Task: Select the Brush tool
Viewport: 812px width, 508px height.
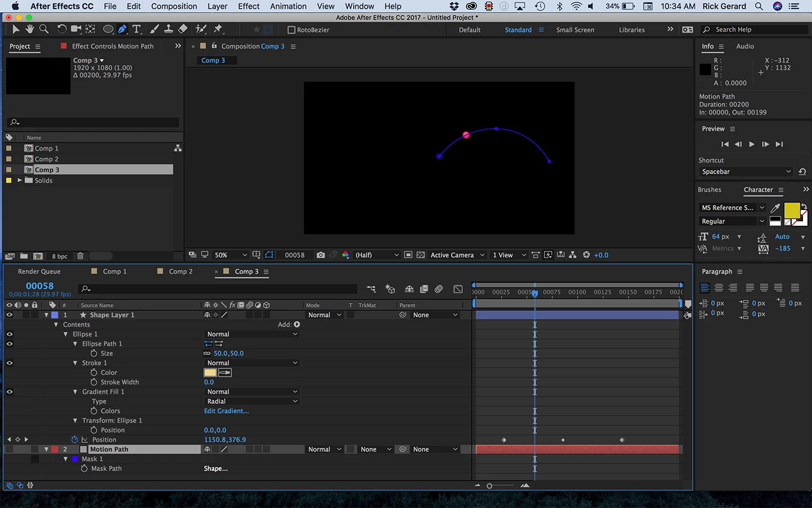Action: pyautogui.click(x=154, y=29)
